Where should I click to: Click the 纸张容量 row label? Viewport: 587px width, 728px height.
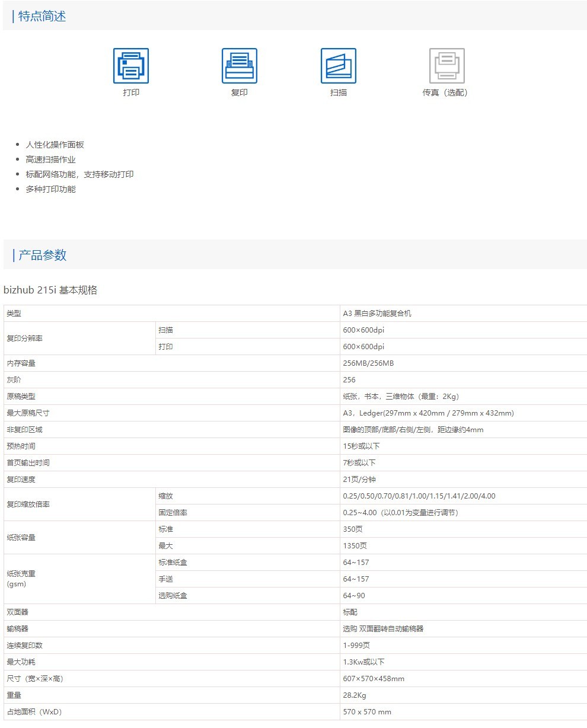(21, 538)
